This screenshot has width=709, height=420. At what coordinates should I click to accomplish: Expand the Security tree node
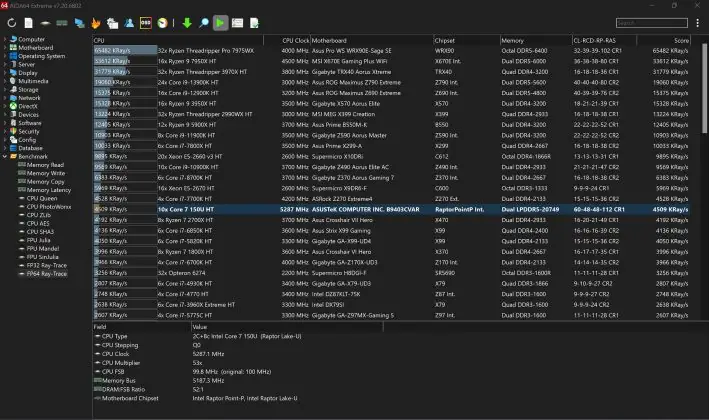[5, 131]
